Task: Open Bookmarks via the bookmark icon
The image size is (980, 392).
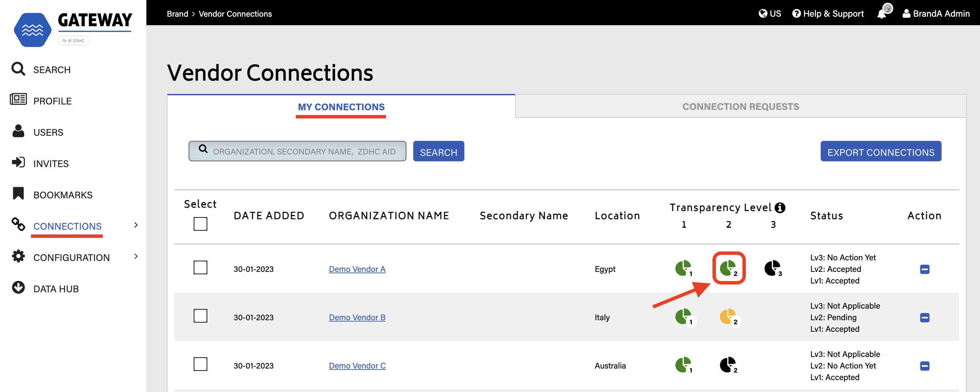Action: (x=18, y=193)
